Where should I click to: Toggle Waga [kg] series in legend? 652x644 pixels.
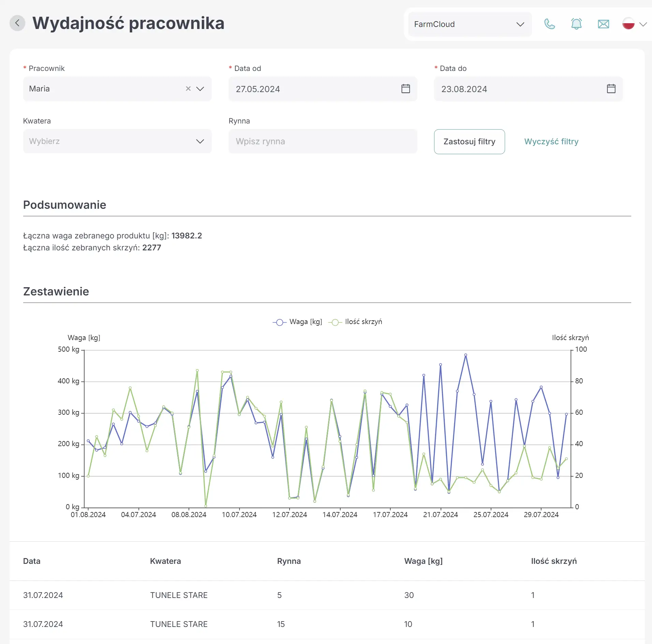(x=297, y=322)
